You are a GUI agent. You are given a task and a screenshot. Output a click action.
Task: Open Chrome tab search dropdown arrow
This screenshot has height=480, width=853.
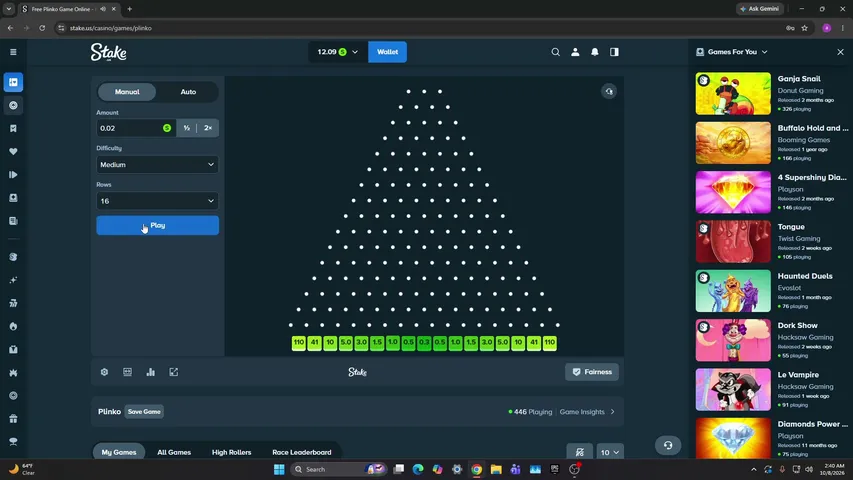(9, 9)
